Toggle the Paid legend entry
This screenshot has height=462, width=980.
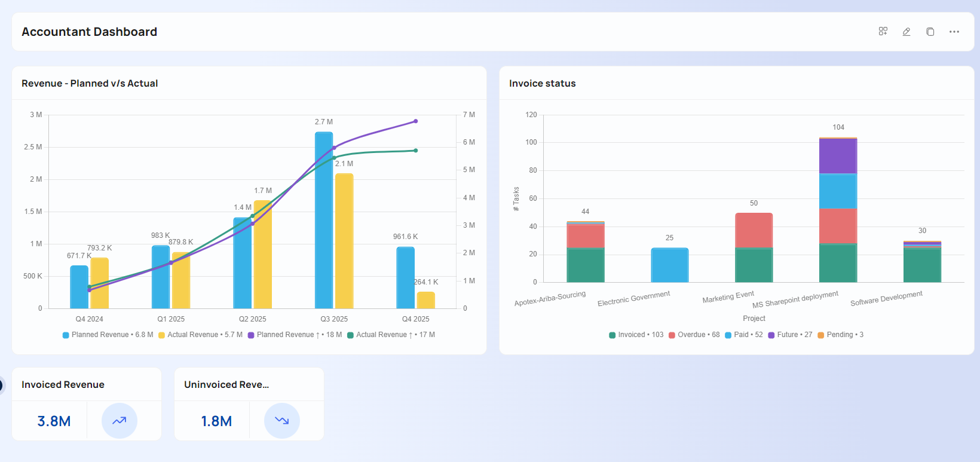coord(743,335)
